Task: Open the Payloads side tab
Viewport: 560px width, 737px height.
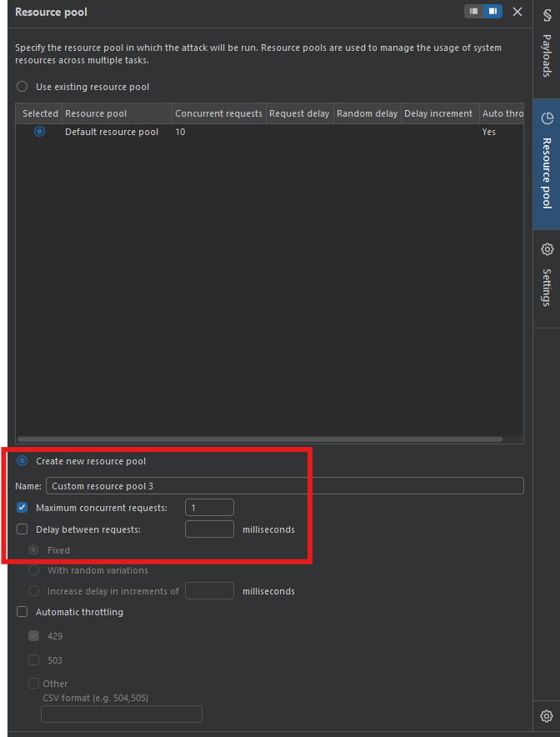Action: [x=547, y=49]
